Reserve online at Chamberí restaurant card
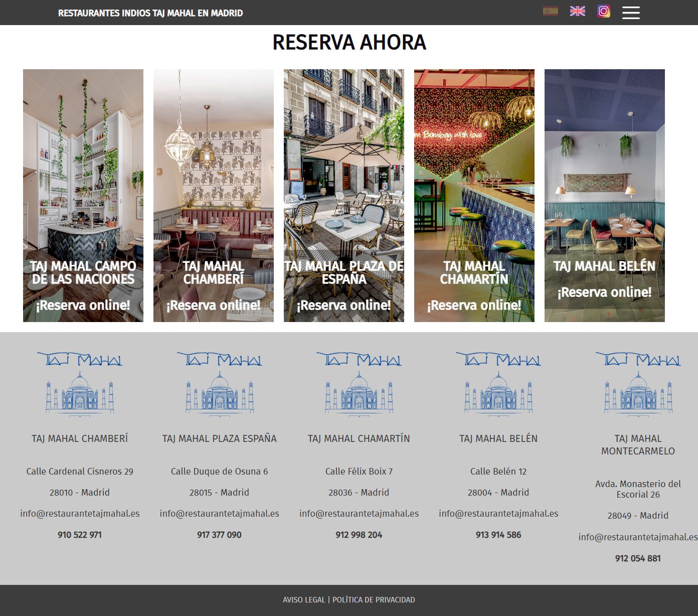This screenshot has width=698, height=616. [x=214, y=305]
